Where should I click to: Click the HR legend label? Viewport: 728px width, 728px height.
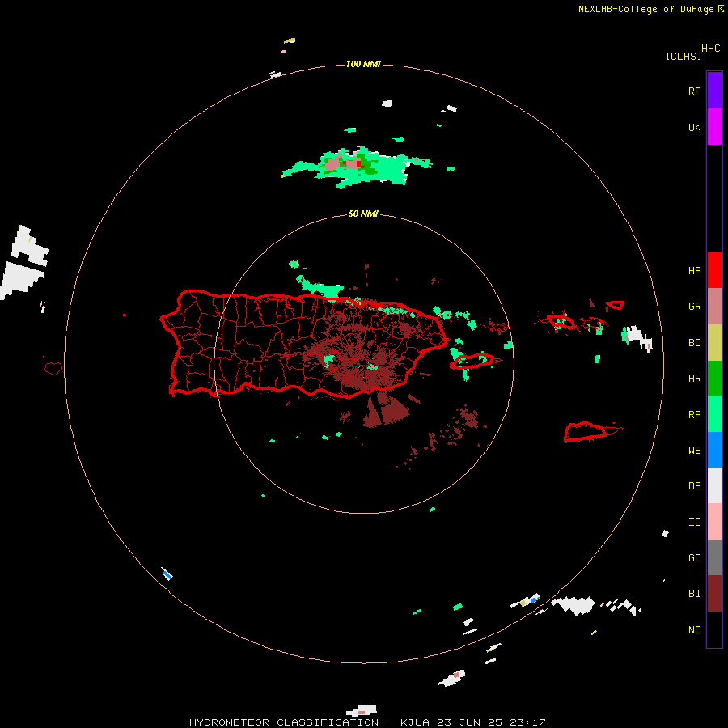coord(694,379)
